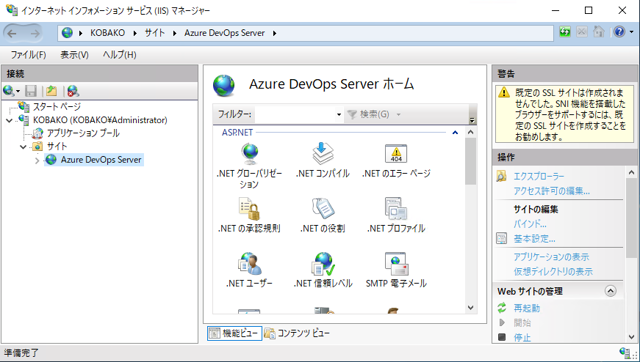The image size is (640, 362).
Task: Switch to the コンテンツ ビュー tab
Action: pyautogui.click(x=297, y=333)
